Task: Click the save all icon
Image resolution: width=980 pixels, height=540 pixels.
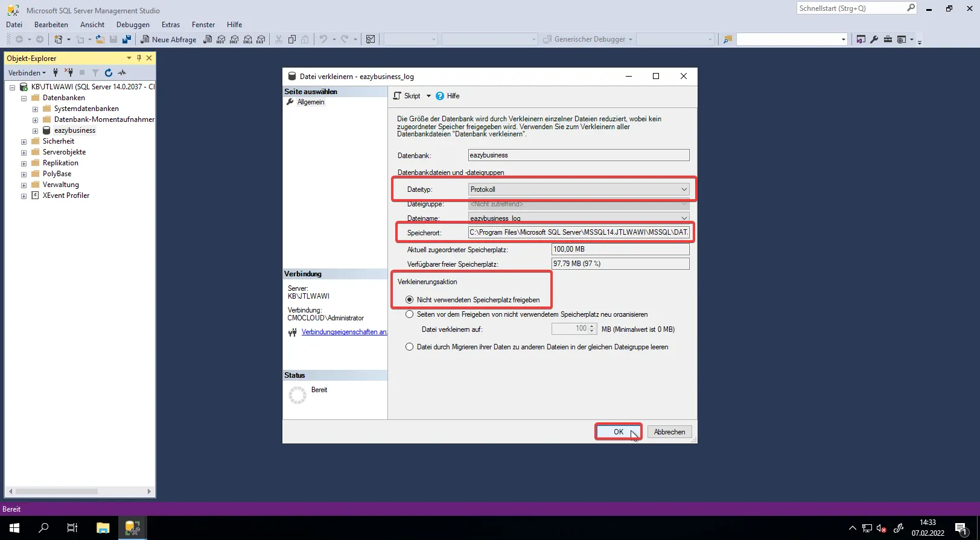Action: (127, 39)
